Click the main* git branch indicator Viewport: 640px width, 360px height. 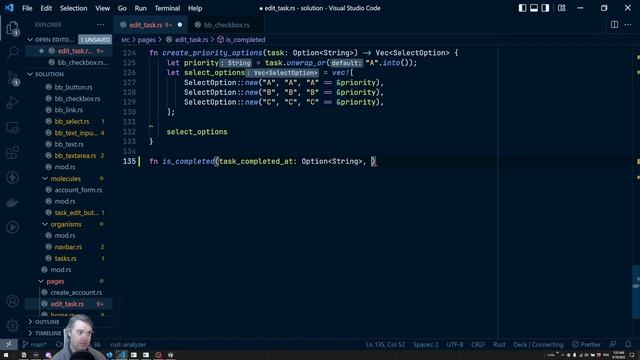[35, 344]
